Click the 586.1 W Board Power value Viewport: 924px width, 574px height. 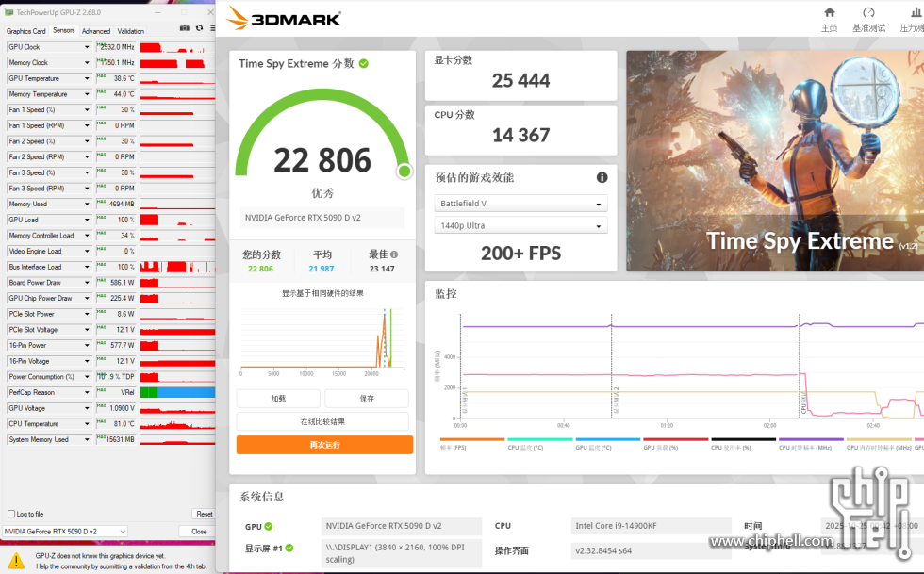pos(116,282)
